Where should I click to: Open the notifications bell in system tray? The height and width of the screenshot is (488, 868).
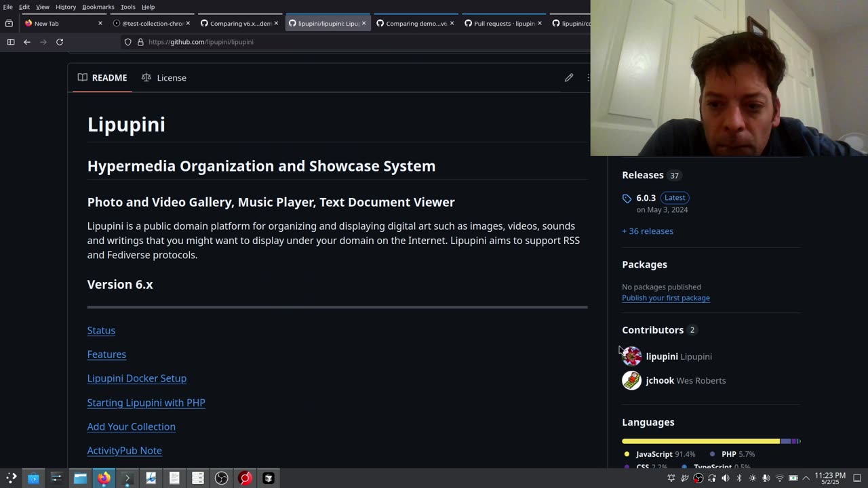671,478
